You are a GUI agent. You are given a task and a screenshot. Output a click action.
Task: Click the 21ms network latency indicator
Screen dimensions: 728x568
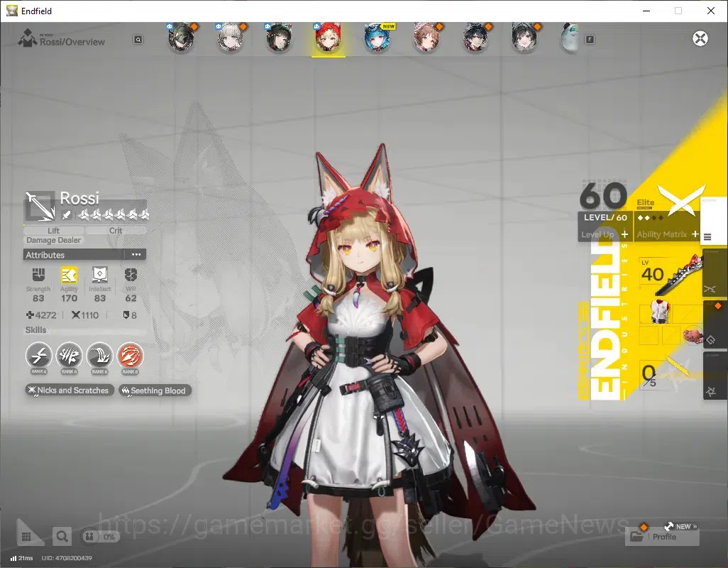pos(22,558)
